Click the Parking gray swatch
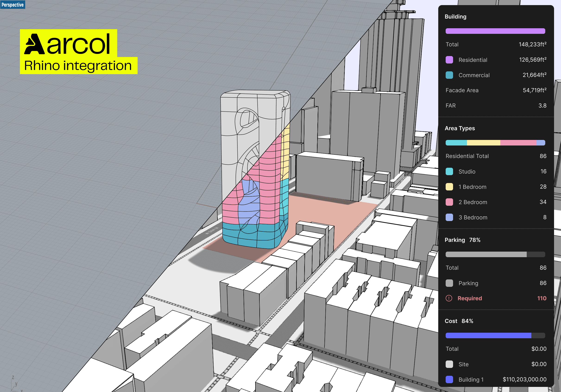 [449, 283]
